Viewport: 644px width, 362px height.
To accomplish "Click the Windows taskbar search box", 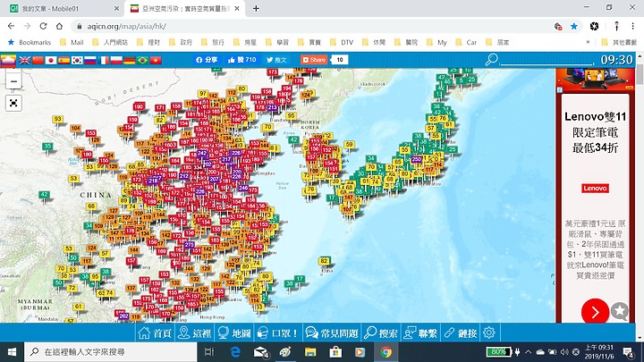I will [111, 352].
